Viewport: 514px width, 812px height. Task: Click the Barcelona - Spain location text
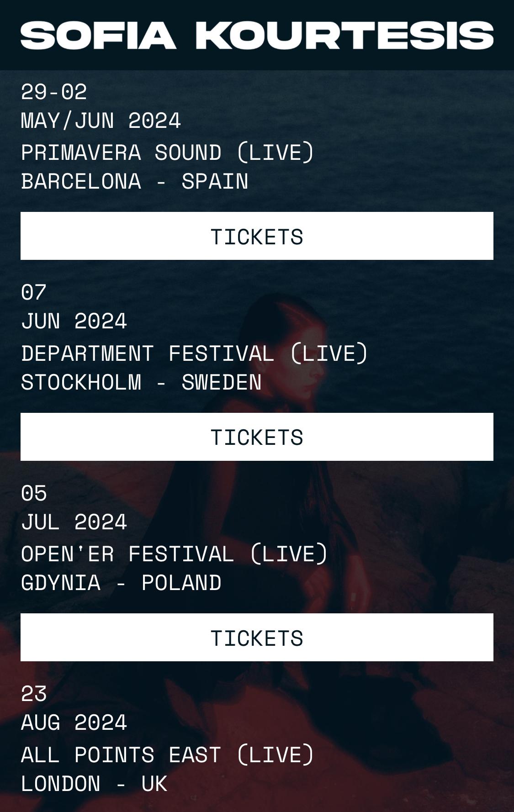(135, 181)
